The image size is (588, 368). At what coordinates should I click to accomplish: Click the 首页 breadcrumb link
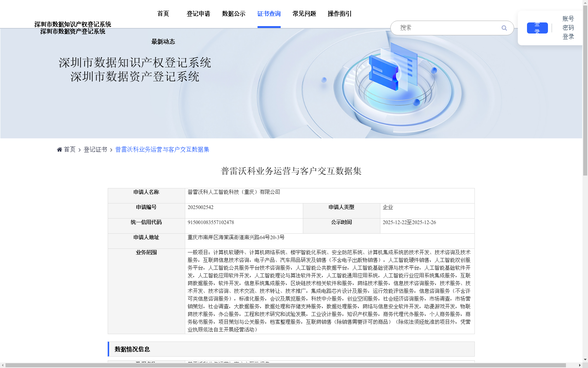[x=69, y=149]
